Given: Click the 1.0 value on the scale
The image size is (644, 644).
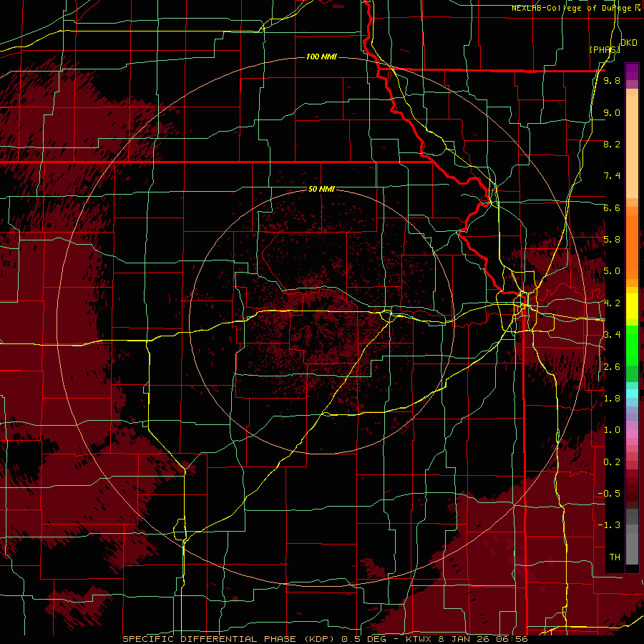Looking at the screenshot, I should point(612,430).
